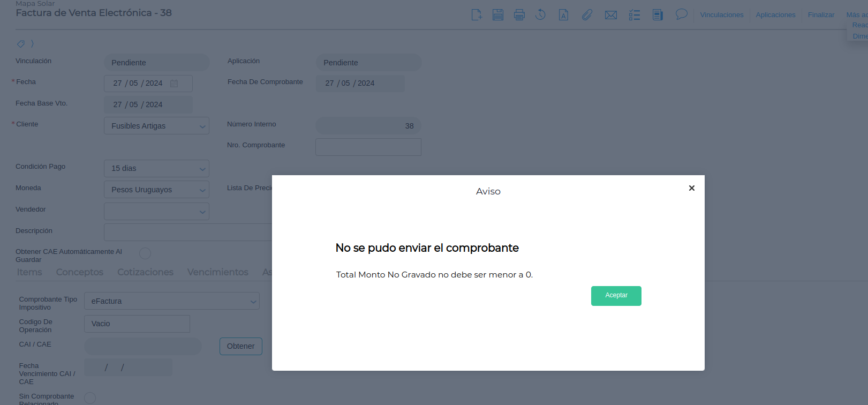Switch to the Cotizaciones tab
The width and height of the screenshot is (868, 405).
146,272
